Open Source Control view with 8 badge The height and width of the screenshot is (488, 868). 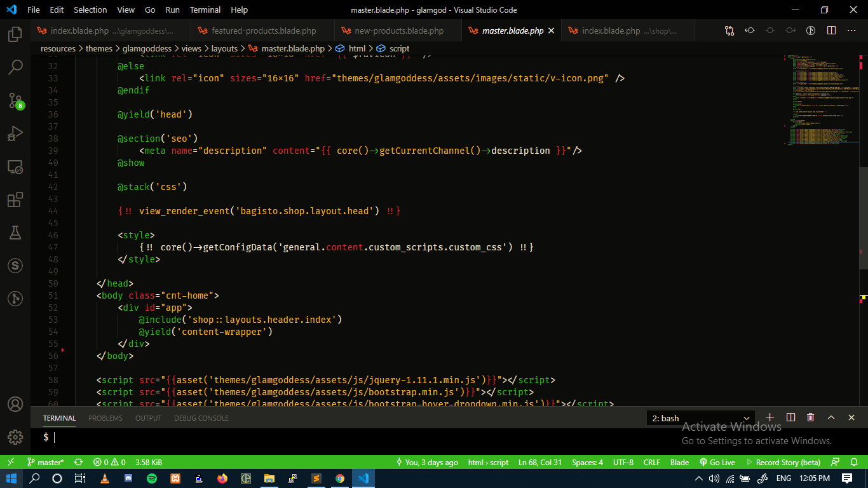tap(15, 100)
